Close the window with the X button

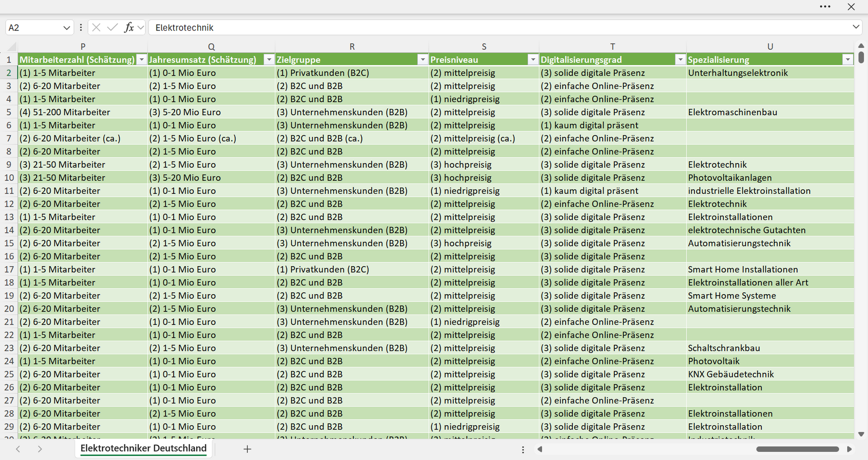click(851, 6)
